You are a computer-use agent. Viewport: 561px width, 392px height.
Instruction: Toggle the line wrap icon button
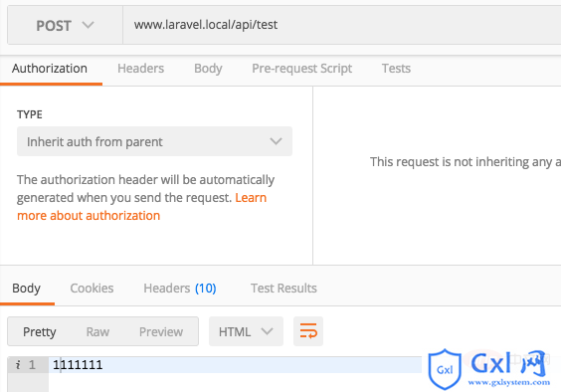pyautogui.click(x=308, y=331)
